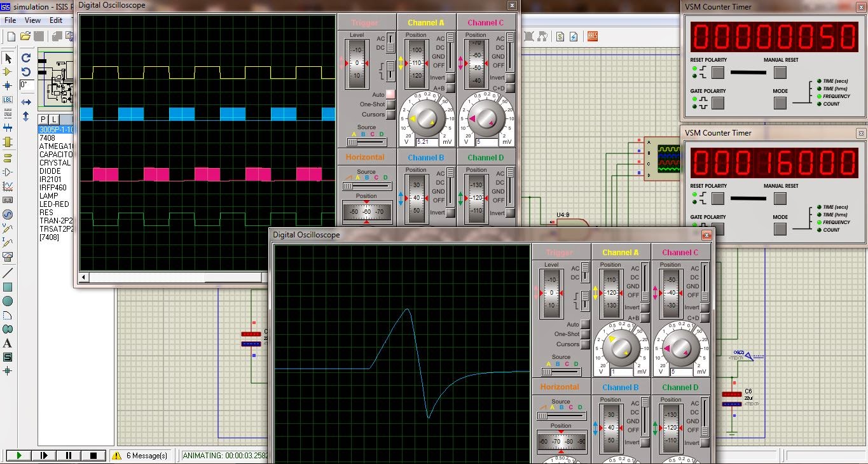Screen dimensions: 868x464
Task: Select the 2D Graphics Box tool
Action: pyautogui.click(x=8, y=287)
